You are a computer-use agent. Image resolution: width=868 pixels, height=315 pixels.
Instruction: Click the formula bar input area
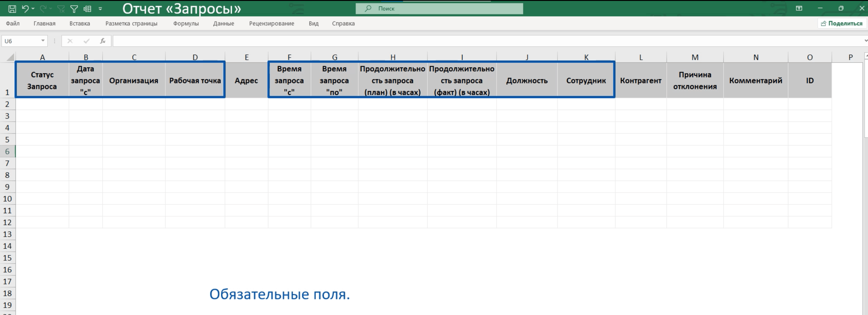click(472, 41)
